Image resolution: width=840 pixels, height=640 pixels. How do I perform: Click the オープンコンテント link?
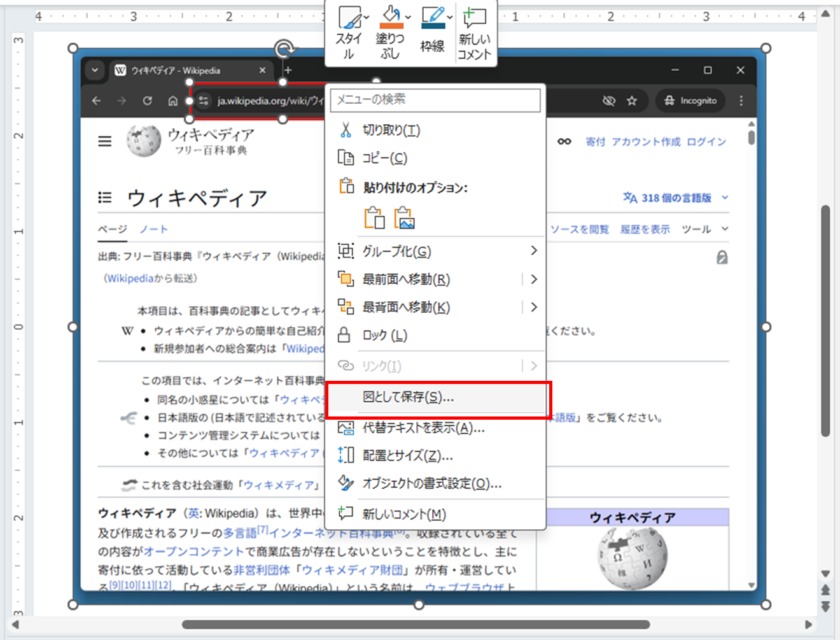pos(194,551)
